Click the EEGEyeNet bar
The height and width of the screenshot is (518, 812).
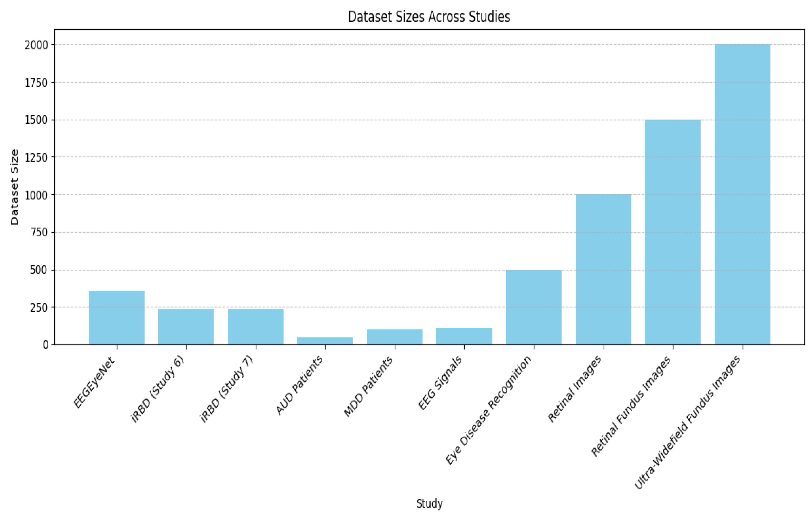tap(117, 317)
